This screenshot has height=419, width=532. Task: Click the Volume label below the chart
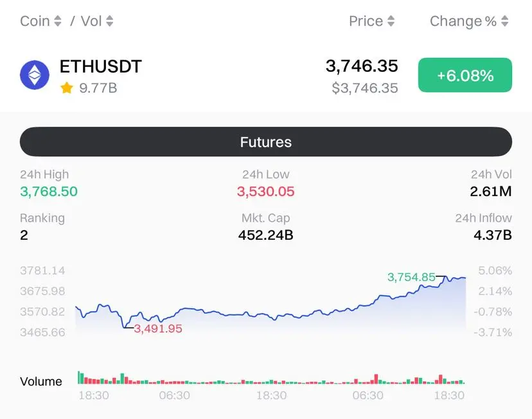[41, 381]
